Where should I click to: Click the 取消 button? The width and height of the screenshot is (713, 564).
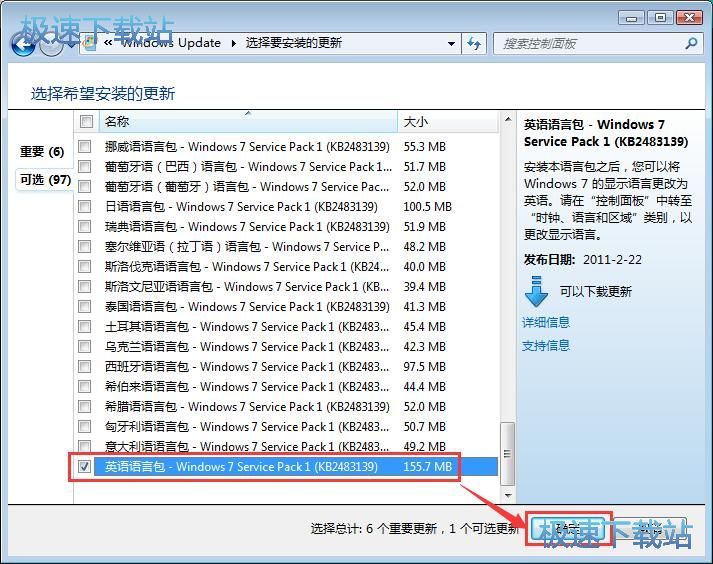point(650,529)
